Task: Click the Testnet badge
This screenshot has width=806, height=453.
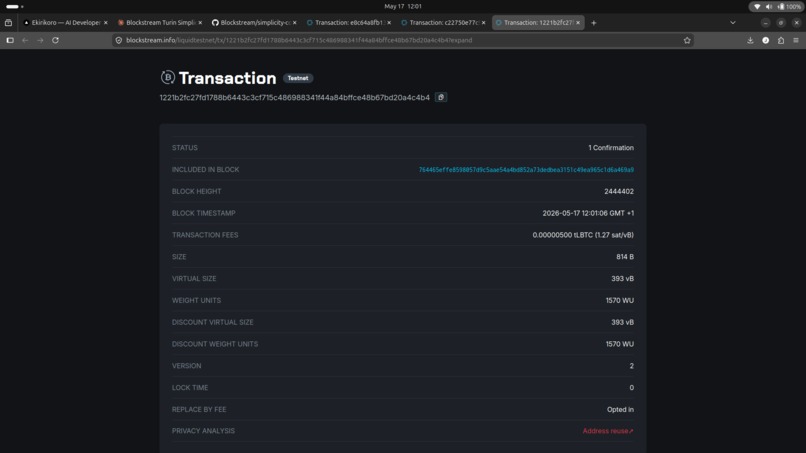Action: coord(298,78)
